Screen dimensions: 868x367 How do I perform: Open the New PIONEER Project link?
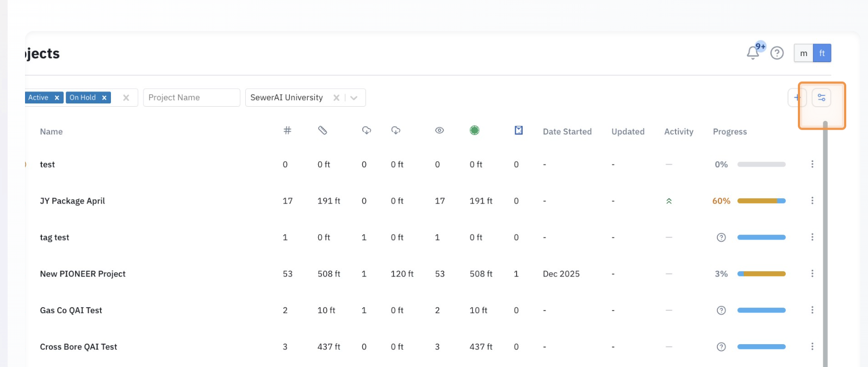coord(83,274)
